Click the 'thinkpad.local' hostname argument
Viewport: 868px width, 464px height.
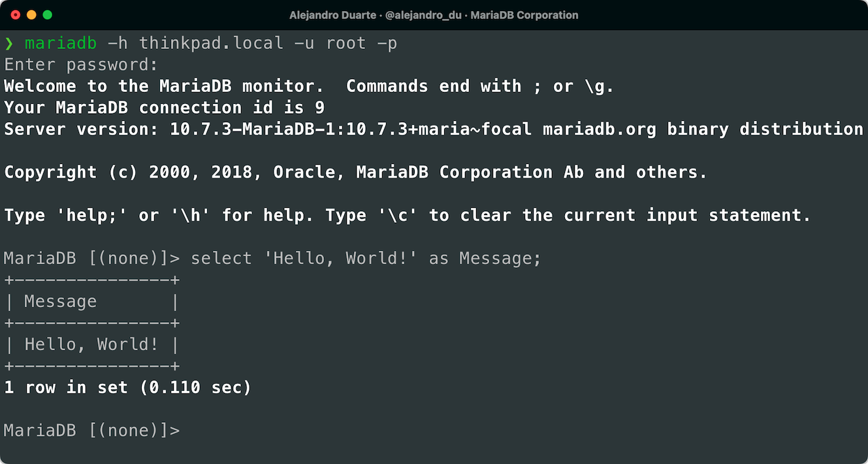click(211, 44)
